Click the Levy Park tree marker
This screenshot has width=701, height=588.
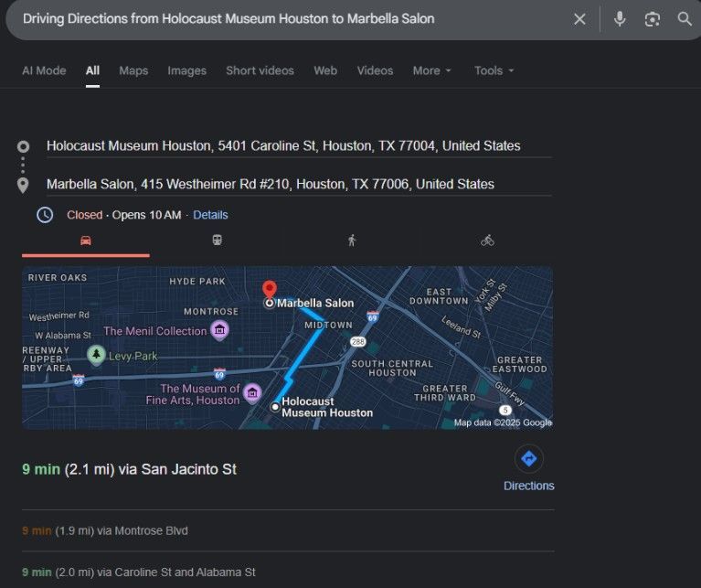pos(96,356)
